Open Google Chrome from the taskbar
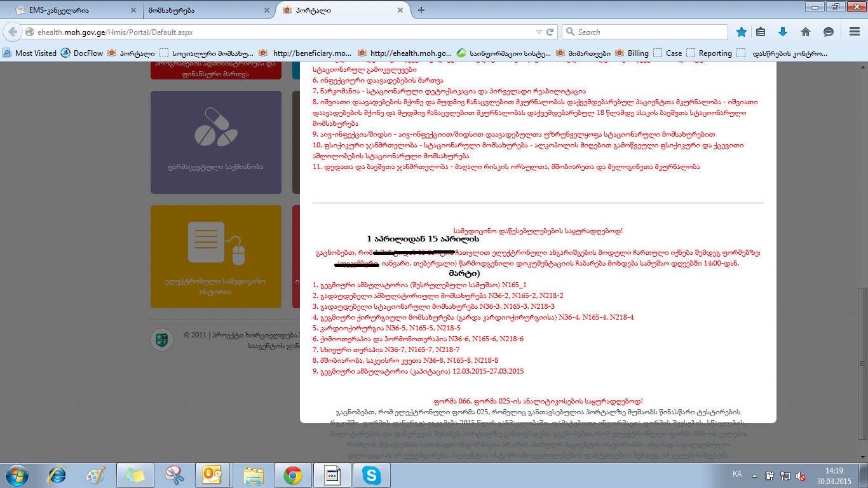 [292, 475]
